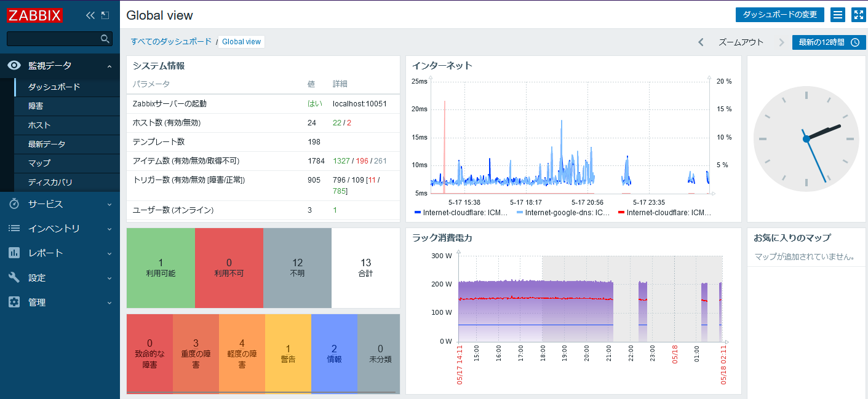This screenshot has width=868, height=399.
Task: Click the search magnifier icon
Action: tap(105, 39)
